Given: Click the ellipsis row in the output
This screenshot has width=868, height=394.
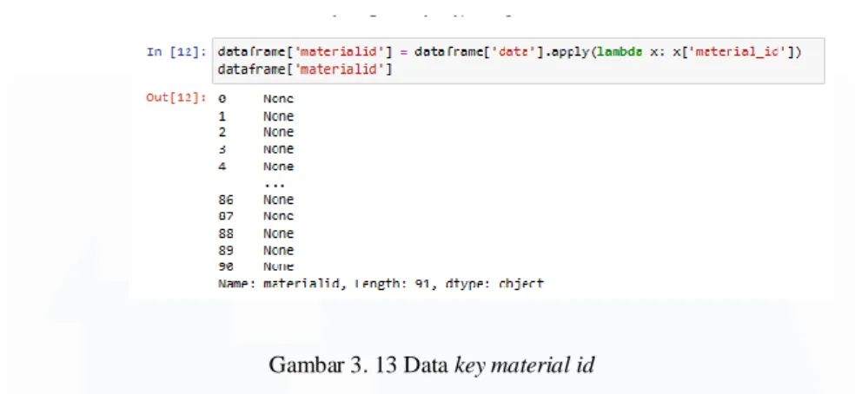Looking at the screenshot, I should (x=274, y=185).
